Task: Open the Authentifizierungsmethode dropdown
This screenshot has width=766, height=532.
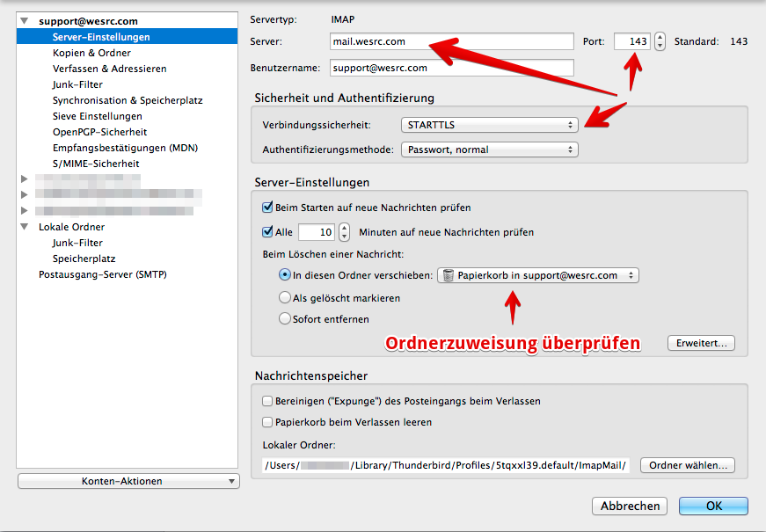Action: pos(490,149)
